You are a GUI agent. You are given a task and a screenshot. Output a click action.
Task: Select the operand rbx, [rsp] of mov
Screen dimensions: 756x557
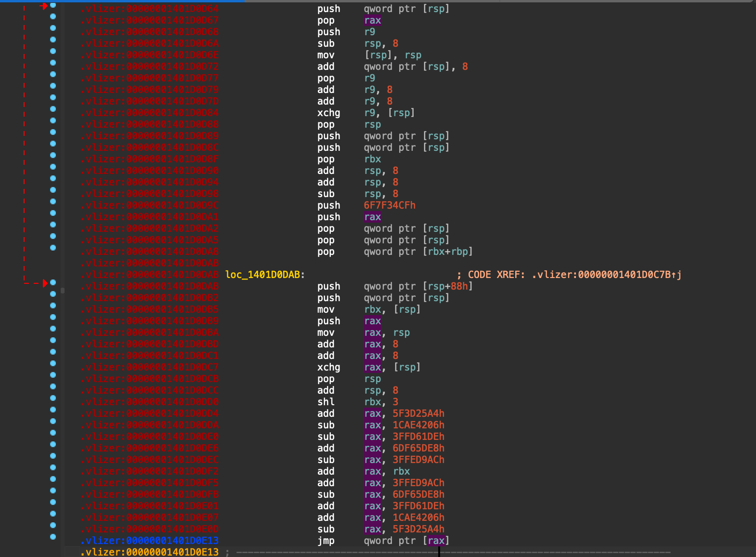(392, 309)
